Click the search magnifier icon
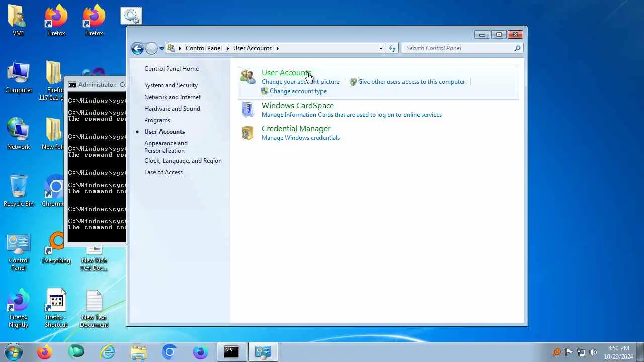 coord(517,48)
